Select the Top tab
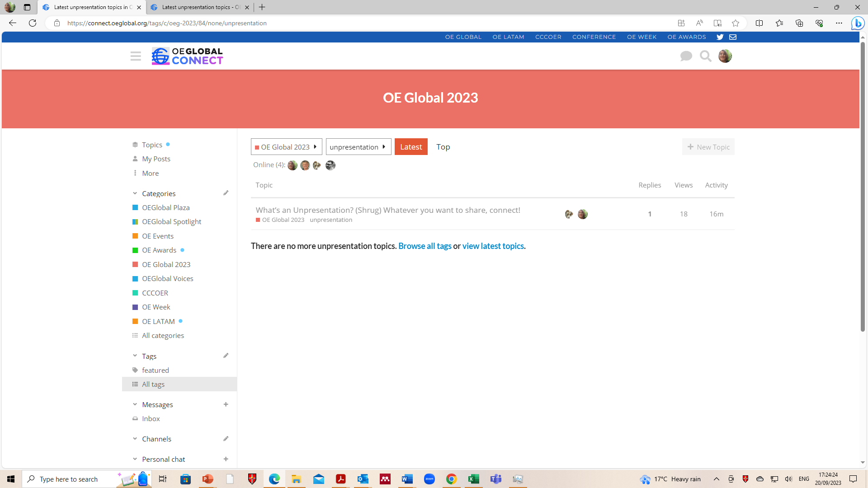Viewport: 868px width, 488px height. click(x=443, y=147)
